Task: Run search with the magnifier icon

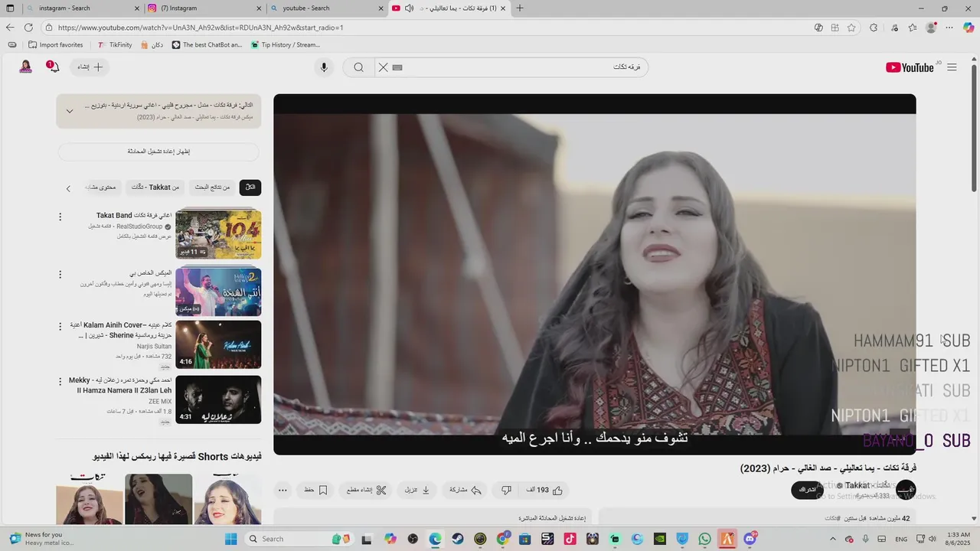Action: [x=358, y=67]
